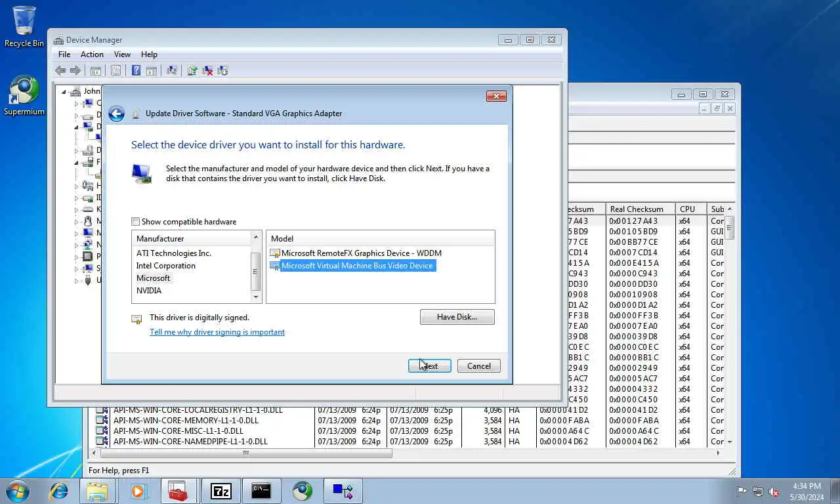Switch to the red toolbox taskbar app

[x=178, y=491]
